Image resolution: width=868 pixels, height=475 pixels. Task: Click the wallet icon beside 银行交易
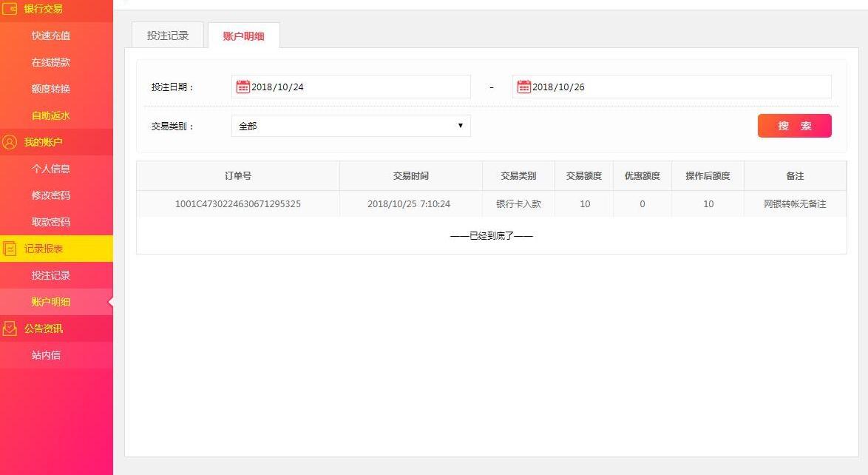point(10,9)
